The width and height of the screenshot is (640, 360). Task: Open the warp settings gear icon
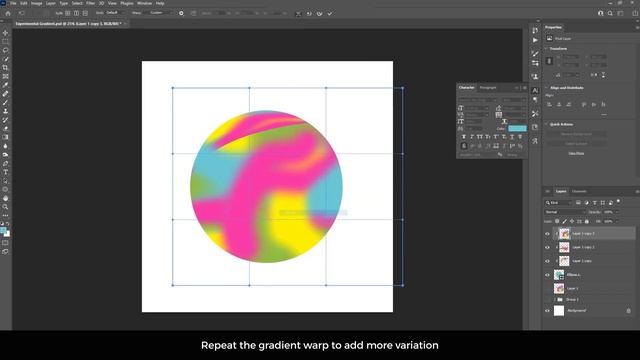[181, 13]
